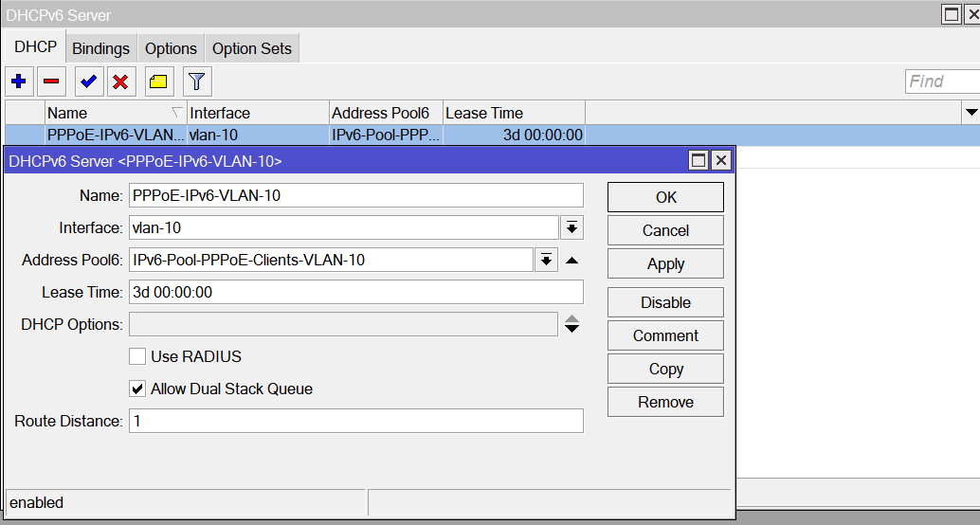Click the blue checkmark Enable icon
The width and height of the screenshot is (980, 525).
point(88,81)
